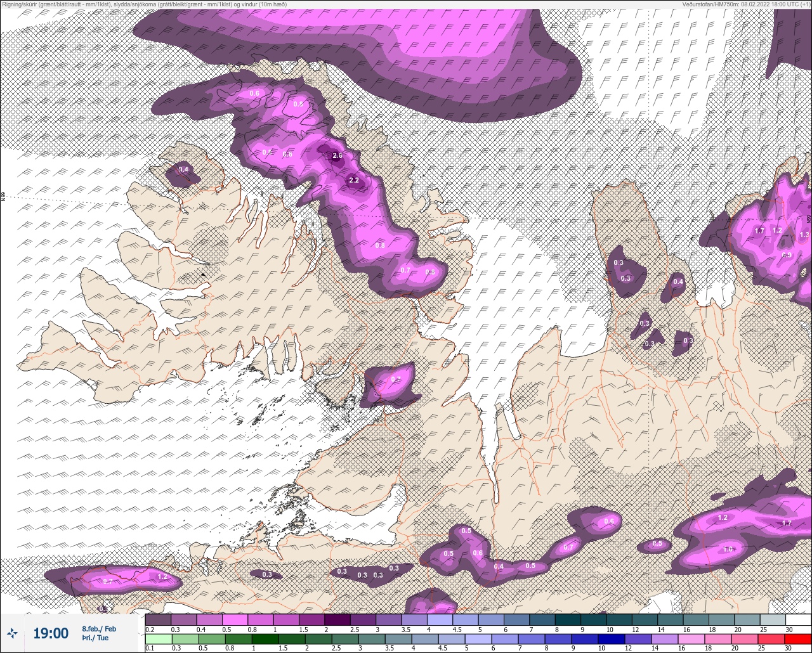Click the 1.0 value in the southeast snow band

click(x=728, y=549)
